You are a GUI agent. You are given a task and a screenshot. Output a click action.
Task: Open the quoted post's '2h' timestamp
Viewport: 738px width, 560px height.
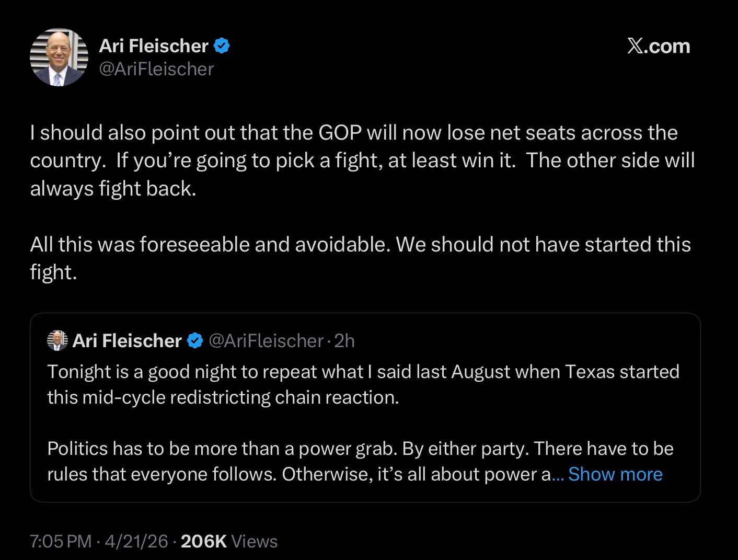pos(344,341)
